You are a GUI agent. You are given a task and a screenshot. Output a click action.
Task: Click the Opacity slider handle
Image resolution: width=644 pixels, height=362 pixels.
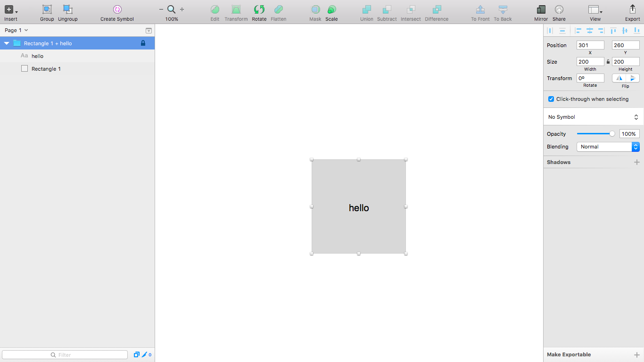612,134
